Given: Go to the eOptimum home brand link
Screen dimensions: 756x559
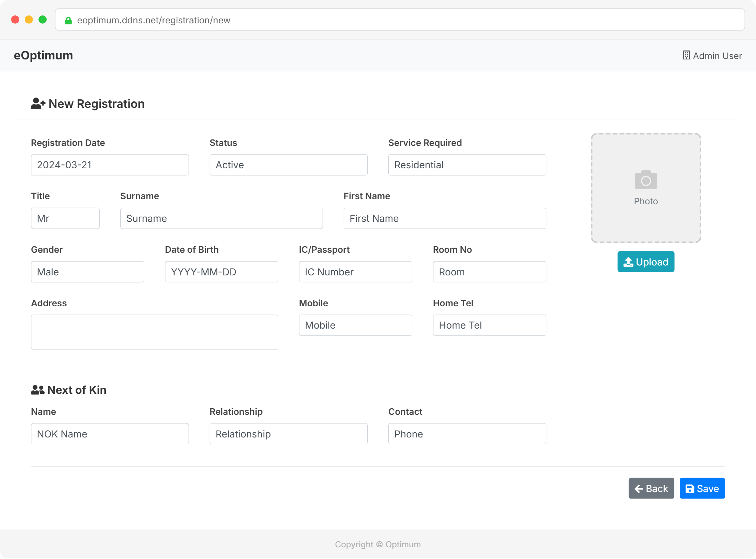Looking at the screenshot, I should click(x=43, y=55).
